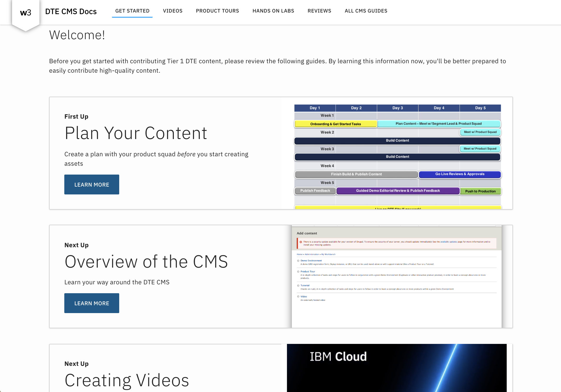Open the Videos nav tab
Screen dimensions: 561x392
tap(173, 11)
